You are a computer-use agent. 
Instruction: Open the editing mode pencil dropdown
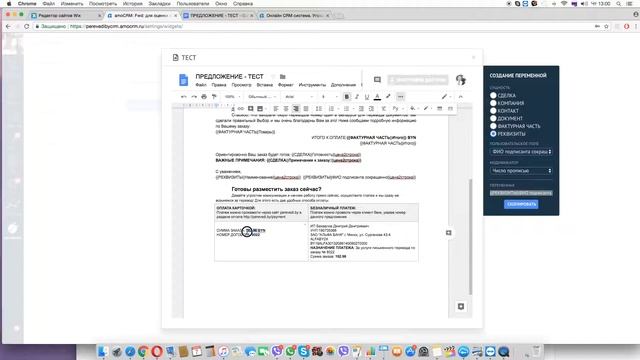[x=446, y=97]
